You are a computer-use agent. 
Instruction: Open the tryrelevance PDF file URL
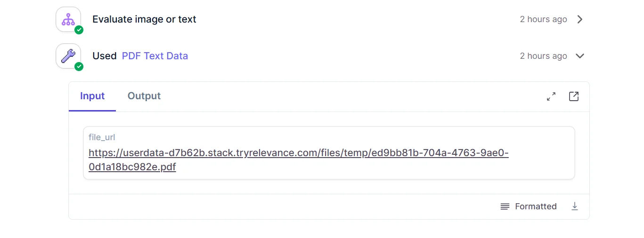pos(298,153)
